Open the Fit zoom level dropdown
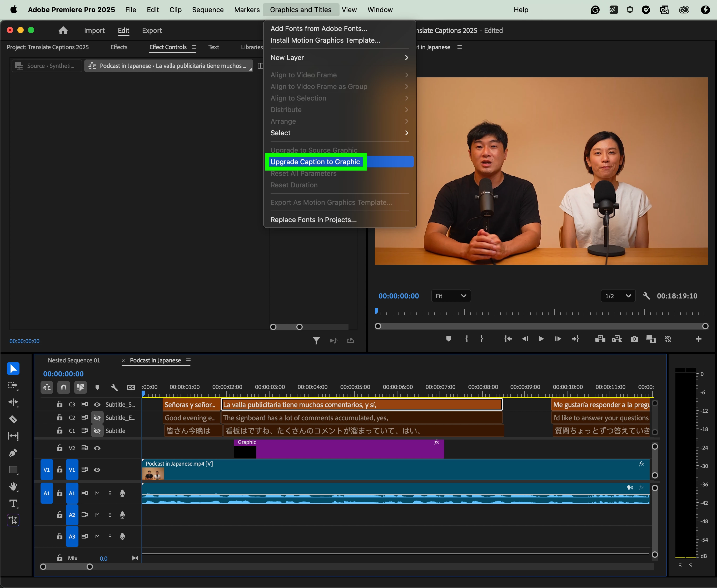 tap(451, 296)
